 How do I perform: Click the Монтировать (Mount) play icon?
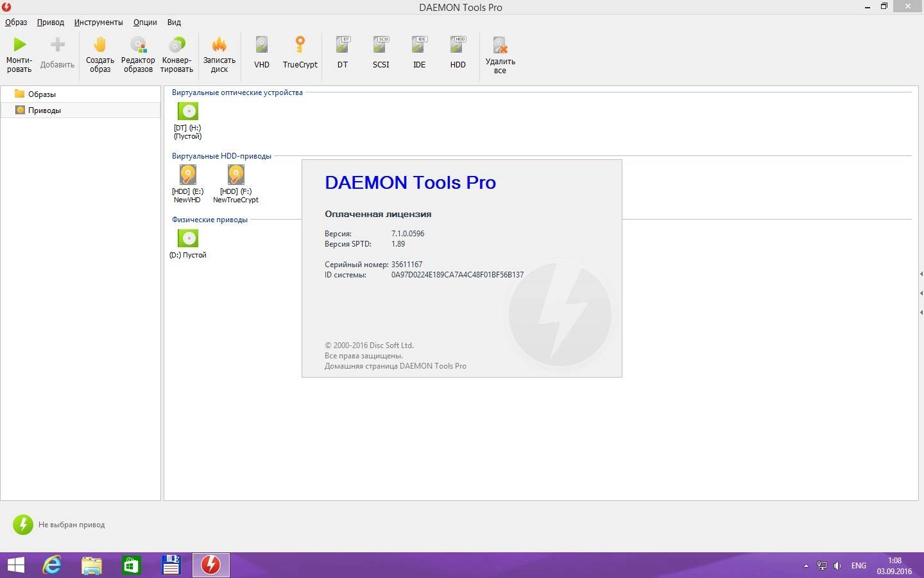[x=20, y=44]
